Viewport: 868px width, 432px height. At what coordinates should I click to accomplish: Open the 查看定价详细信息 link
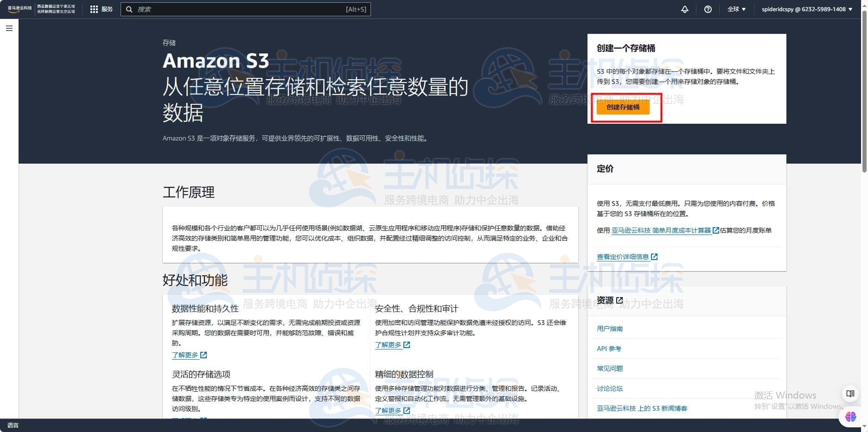pyautogui.click(x=624, y=256)
